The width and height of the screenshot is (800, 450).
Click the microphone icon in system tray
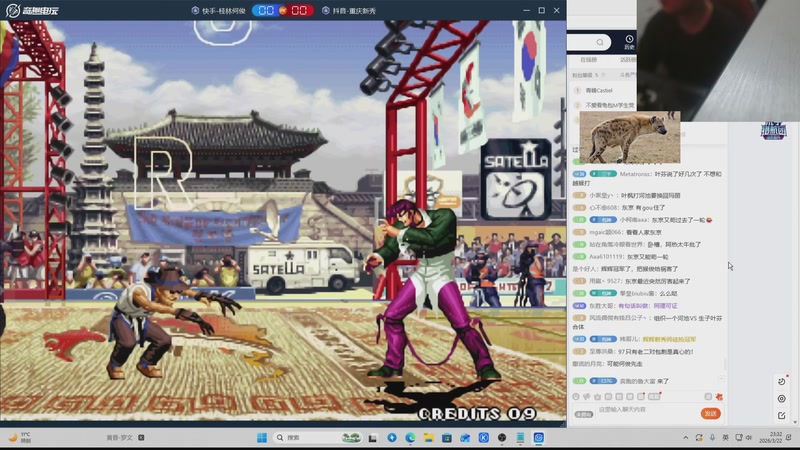(x=712, y=437)
